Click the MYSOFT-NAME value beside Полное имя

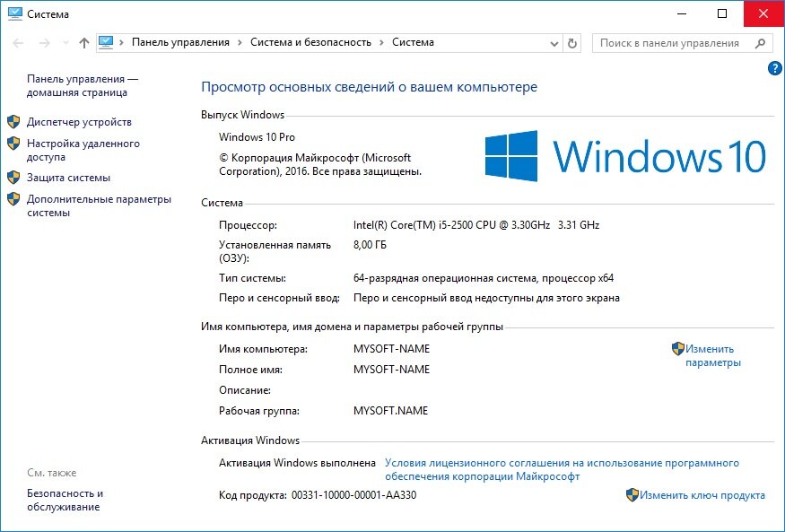(391, 370)
